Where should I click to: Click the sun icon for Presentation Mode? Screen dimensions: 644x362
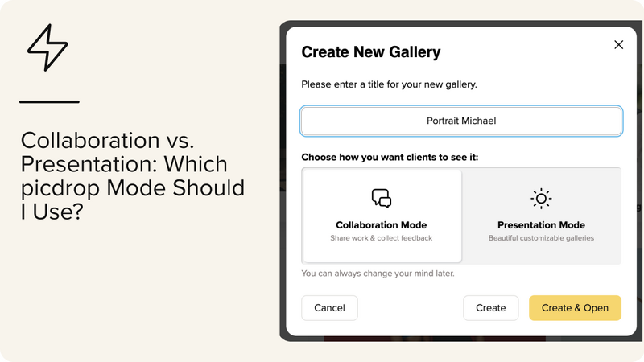point(541,199)
